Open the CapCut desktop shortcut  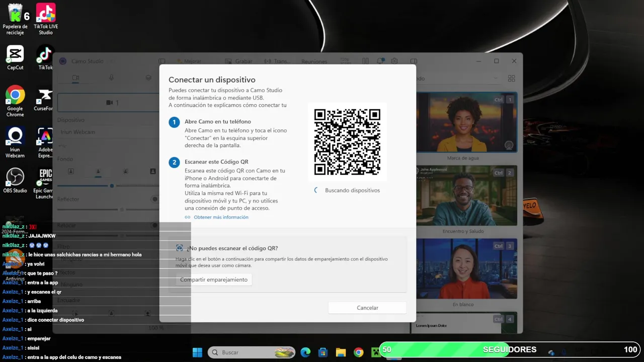click(x=15, y=57)
